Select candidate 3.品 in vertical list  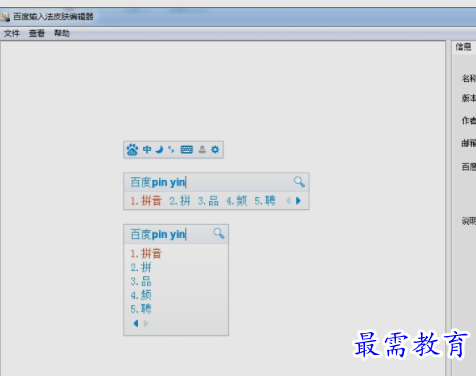click(141, 281)
